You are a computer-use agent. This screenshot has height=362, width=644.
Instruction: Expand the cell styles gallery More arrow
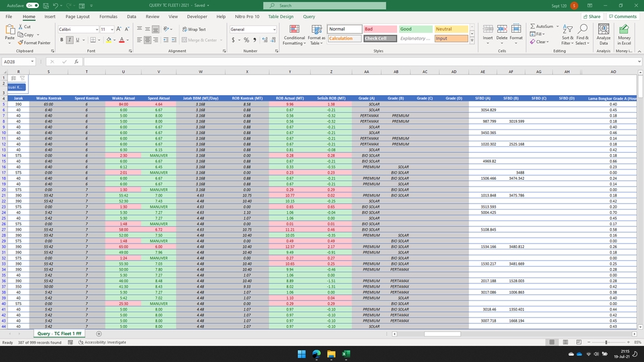pos(472,40)
